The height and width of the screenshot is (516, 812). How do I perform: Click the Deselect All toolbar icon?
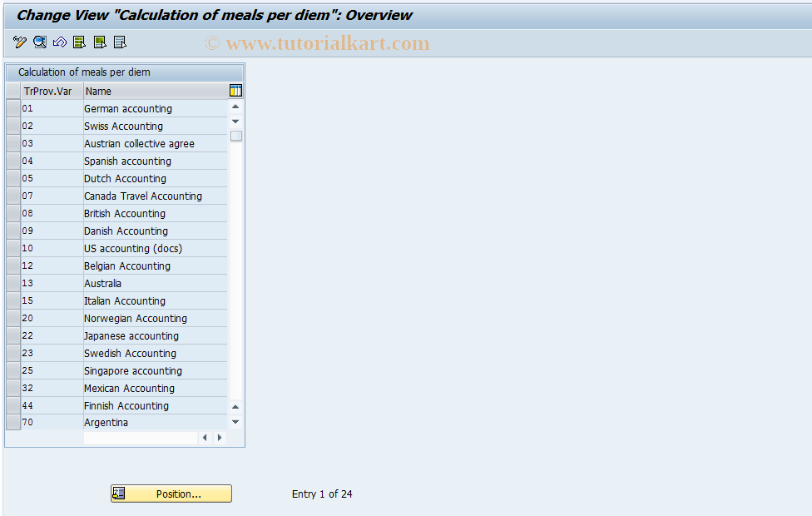tap(120, 42)
